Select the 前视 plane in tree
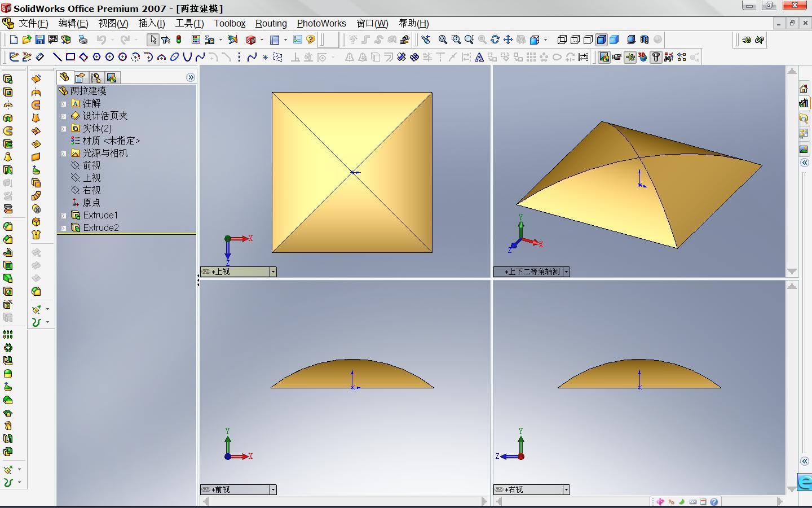The image size is (812, 508). [x=86, y=165]
